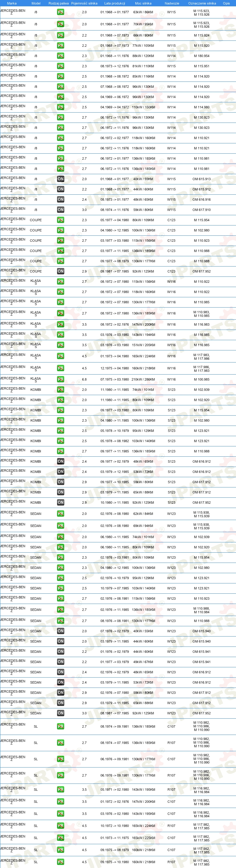This screenshot has width=236, height=868.
Task: Select engine code M 180.954
Action: point(202,56)
